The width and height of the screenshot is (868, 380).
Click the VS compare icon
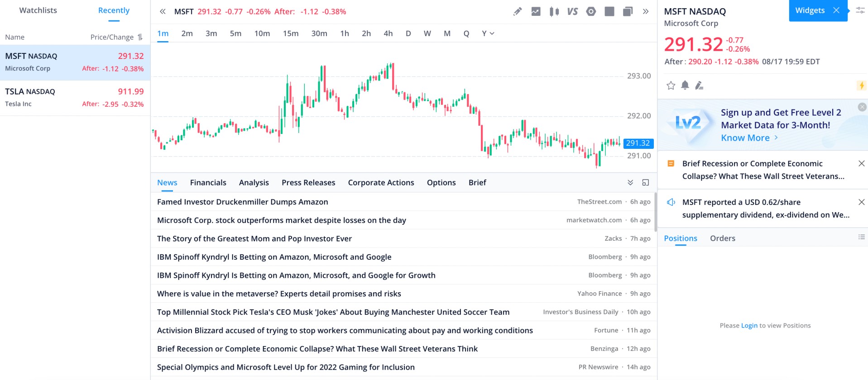[x=572, y=12]
